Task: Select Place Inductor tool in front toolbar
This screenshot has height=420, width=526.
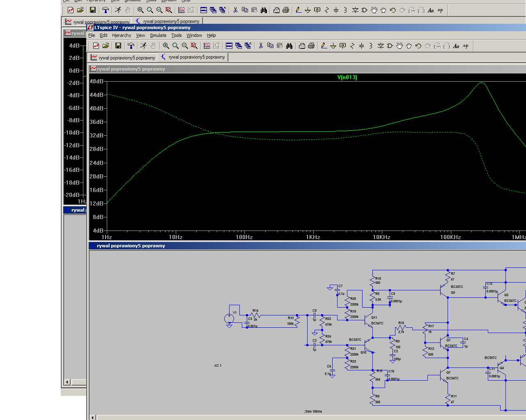Action: (371, 46)
